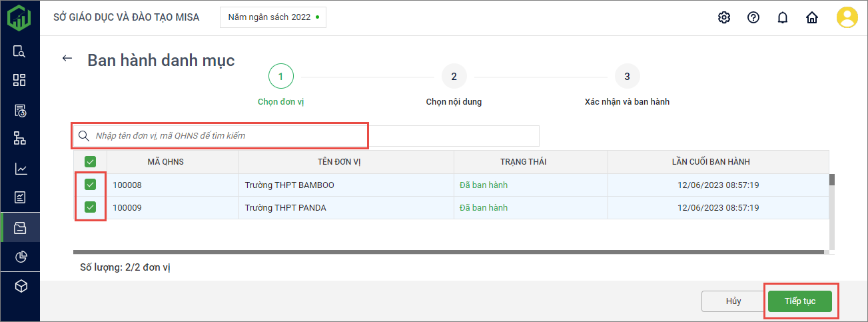Open the settings gear icon
This screenshot has width=868, height=322.
[x=724, y=17]
